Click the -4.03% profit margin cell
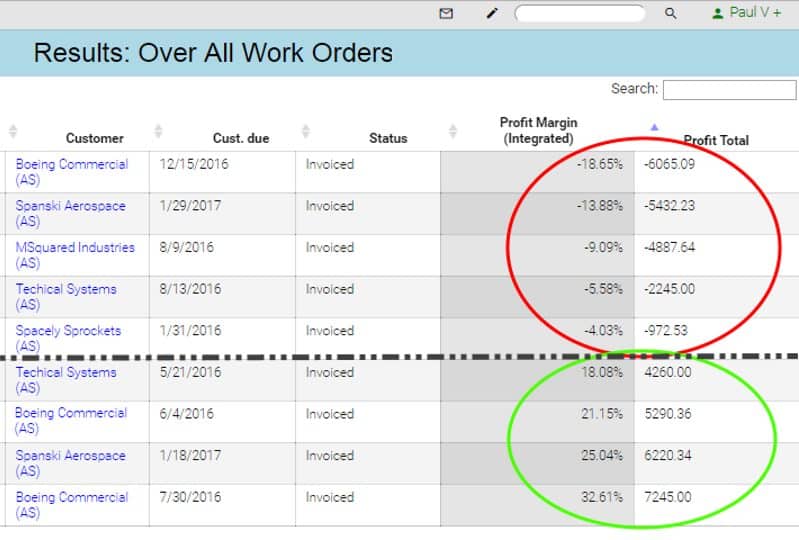Viewport: 799px width, 540px height. click(x=537, y=338)
